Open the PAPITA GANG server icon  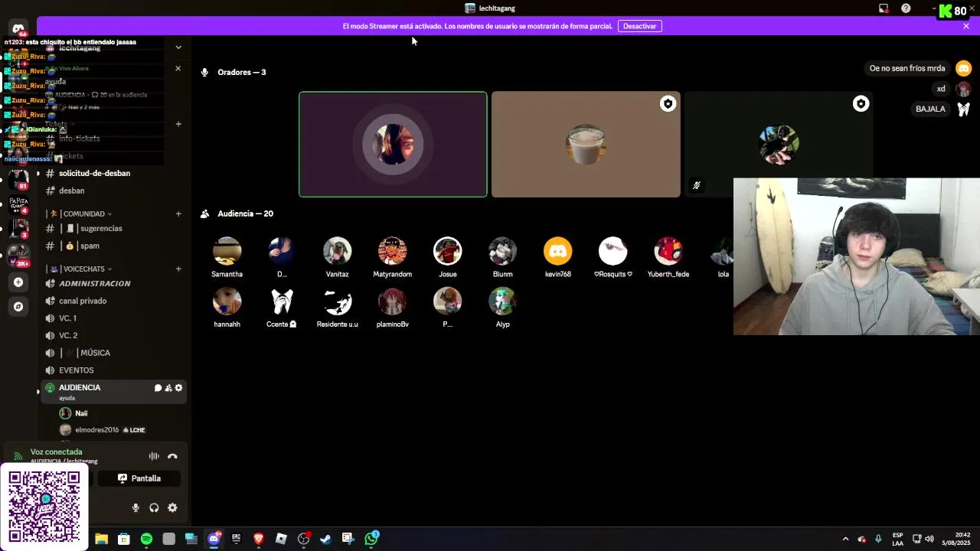18,204
